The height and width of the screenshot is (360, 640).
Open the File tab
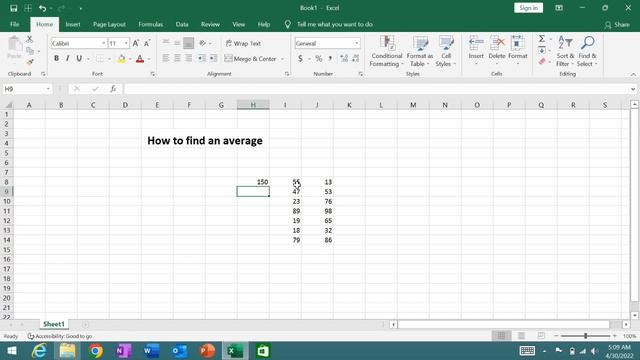[x=15, y=24]
